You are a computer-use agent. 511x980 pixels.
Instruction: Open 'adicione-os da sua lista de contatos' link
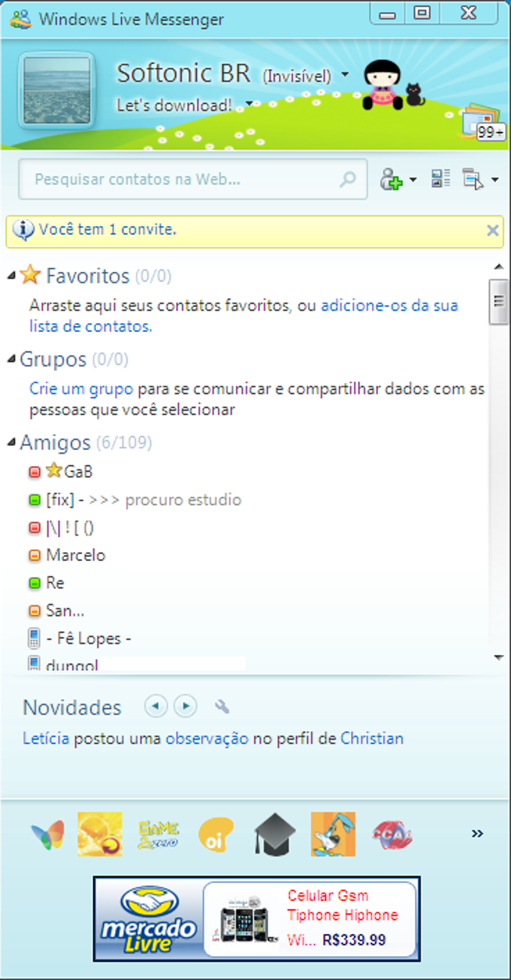tap(243, 316)
